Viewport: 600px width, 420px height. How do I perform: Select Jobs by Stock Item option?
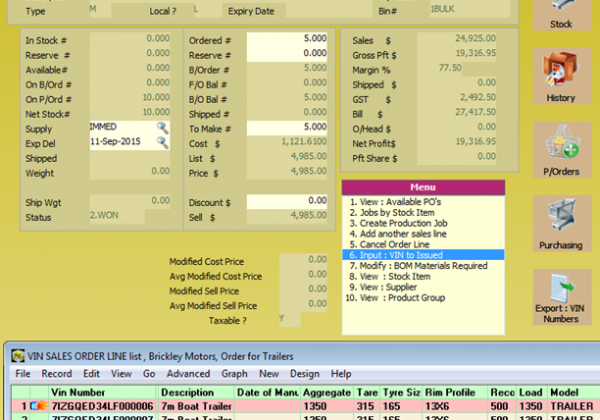coord(423,213)
